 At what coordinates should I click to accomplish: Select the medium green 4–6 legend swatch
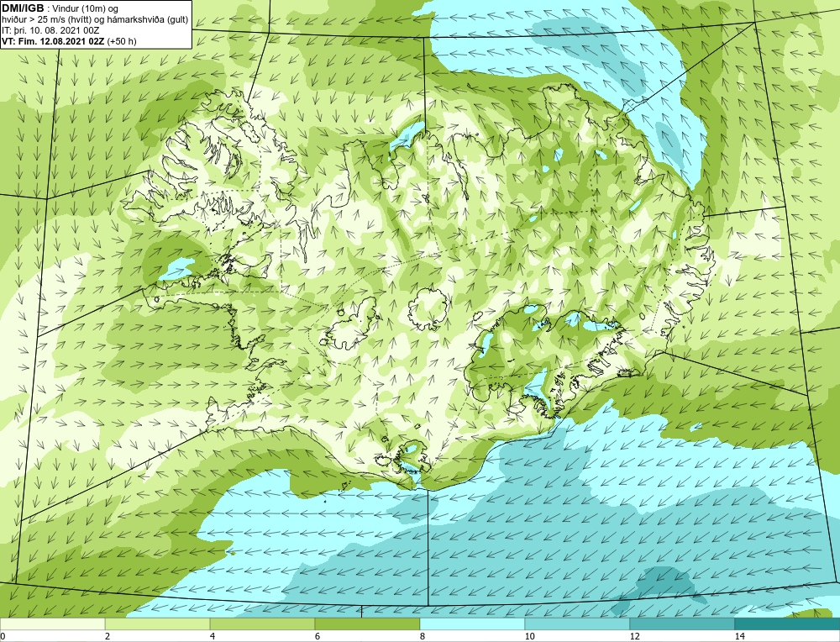pos(262,624)
